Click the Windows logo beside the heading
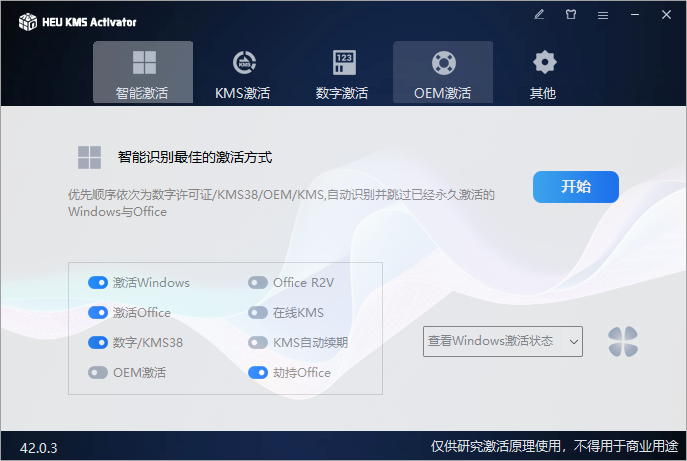Image resolution: width=687 pixels, height=461 pixels. 90,157
